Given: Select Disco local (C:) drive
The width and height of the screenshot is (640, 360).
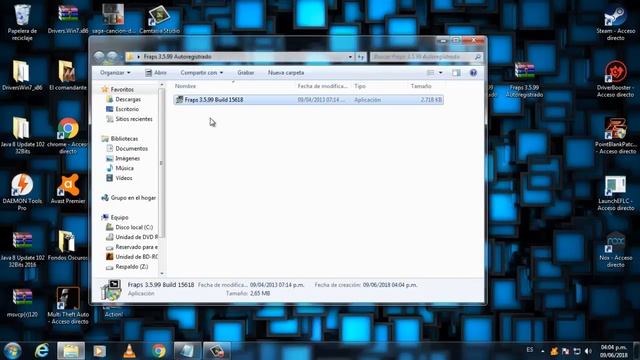Looking at the screenshot, I should pos(134,227).
